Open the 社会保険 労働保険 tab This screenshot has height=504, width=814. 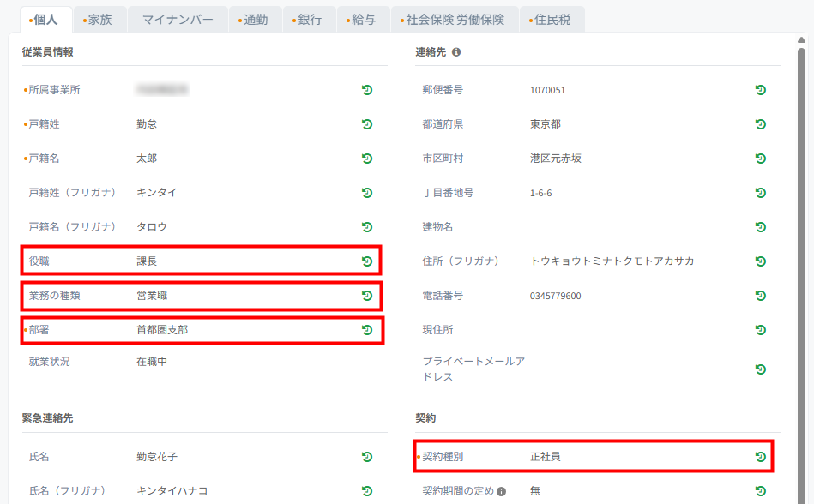point(455,20)
